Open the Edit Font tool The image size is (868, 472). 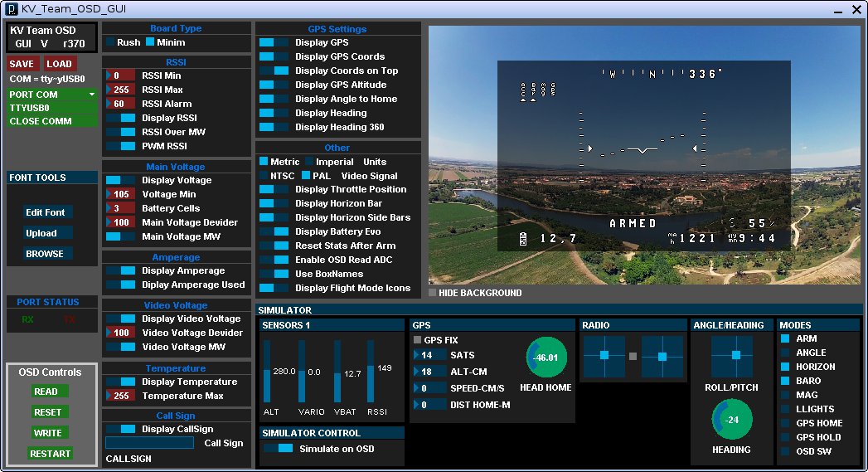(x=46, y=212)
